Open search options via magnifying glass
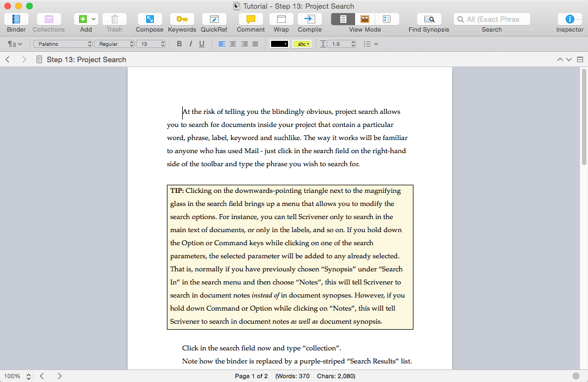This screenshot has height=382, width=588. click(460, 19)
